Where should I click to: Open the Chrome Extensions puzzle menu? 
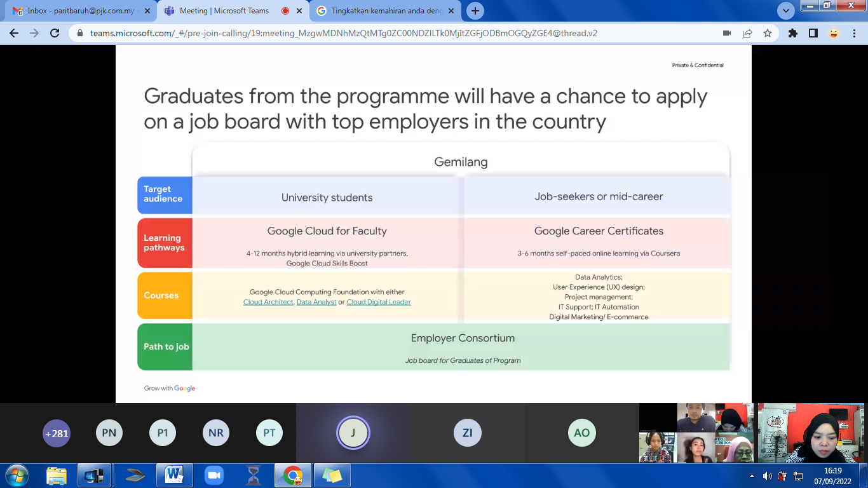tap(793, 33)
